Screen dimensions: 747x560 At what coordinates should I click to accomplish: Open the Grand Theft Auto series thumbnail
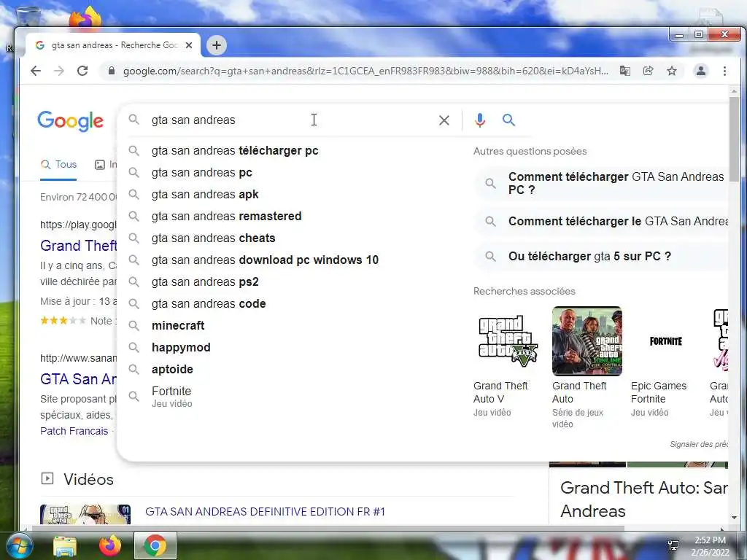click(587, 341)
